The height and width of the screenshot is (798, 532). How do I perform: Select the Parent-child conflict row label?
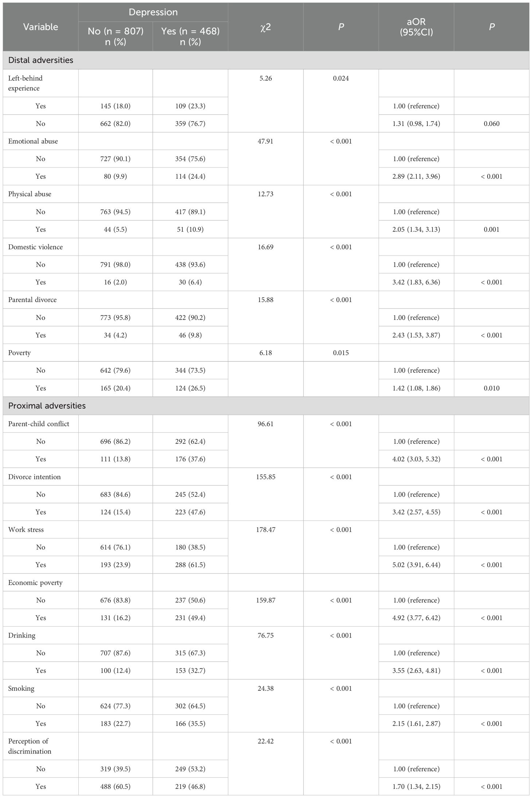click(39, 424)
